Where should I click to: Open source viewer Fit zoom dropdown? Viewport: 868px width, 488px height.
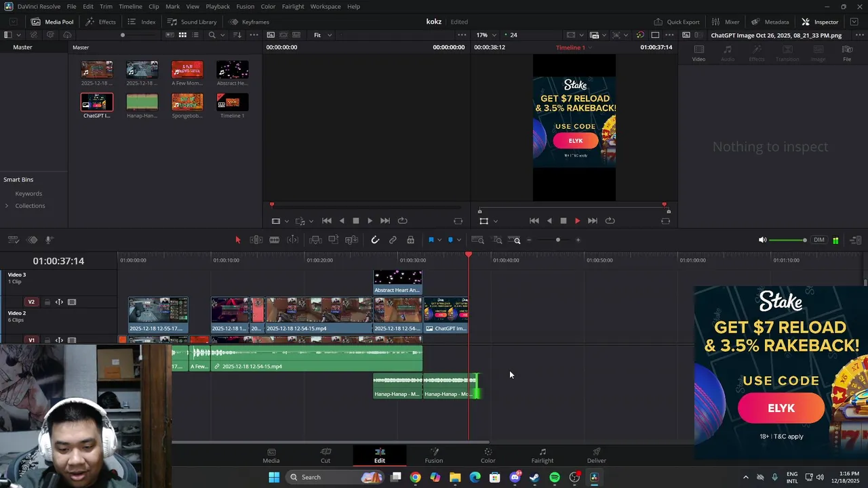coord(321,35)
